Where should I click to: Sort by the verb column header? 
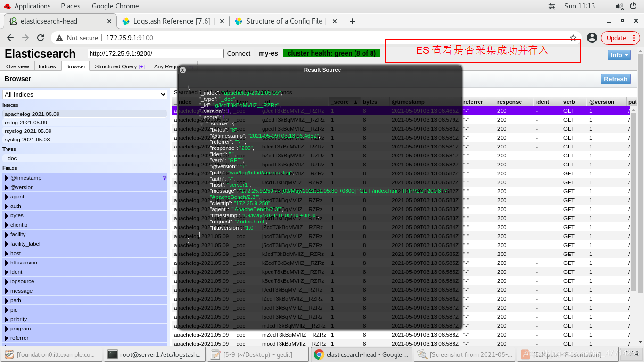tap(574, 102)
